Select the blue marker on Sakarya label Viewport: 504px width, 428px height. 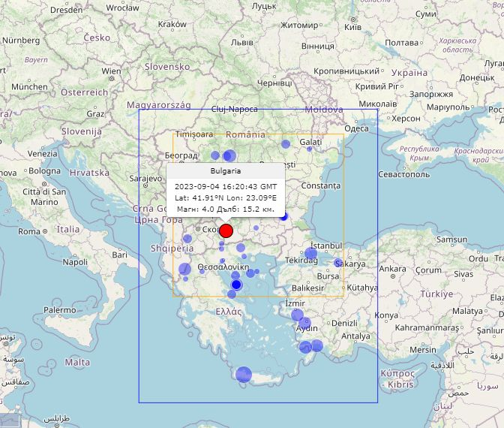coord(338,263)
